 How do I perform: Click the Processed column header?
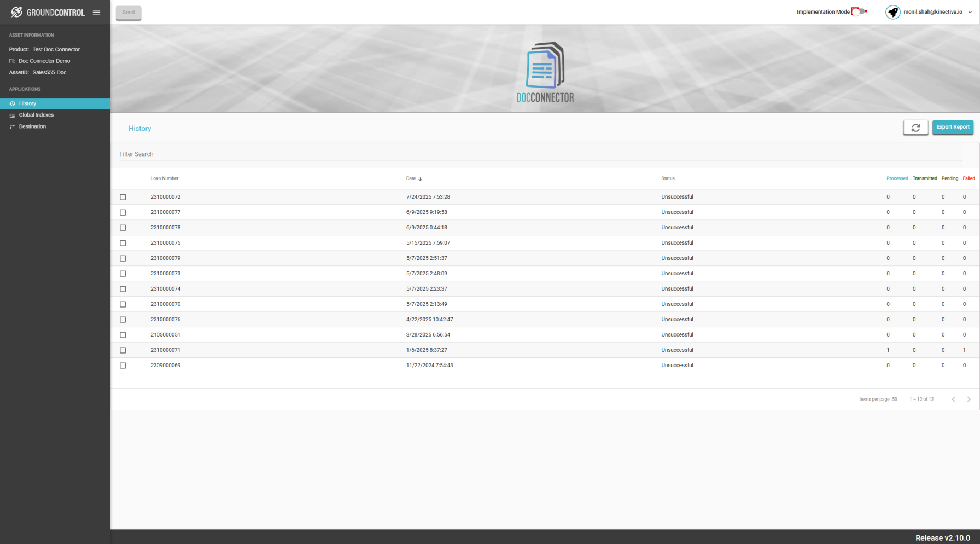pos(897,178)
